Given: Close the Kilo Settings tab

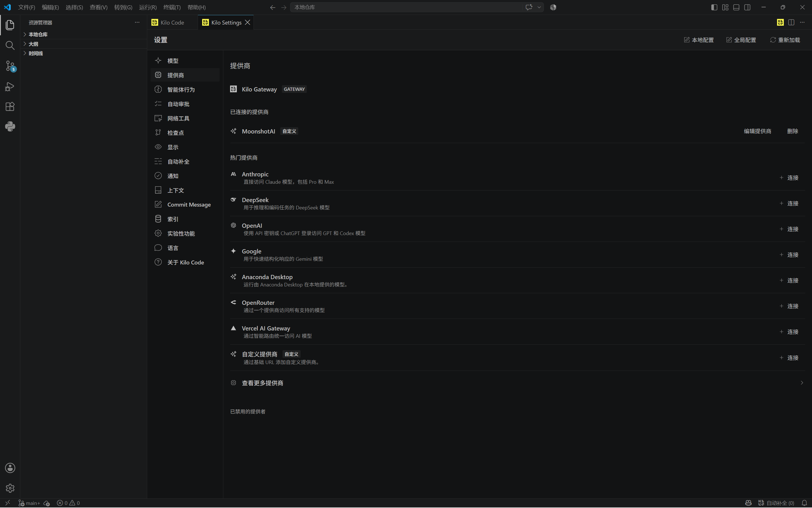Looking at the screenshot, I should tap(248, 22).
